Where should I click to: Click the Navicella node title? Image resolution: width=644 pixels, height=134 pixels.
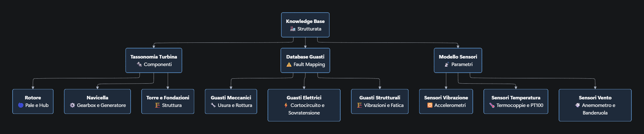click(x=97, y=98)
